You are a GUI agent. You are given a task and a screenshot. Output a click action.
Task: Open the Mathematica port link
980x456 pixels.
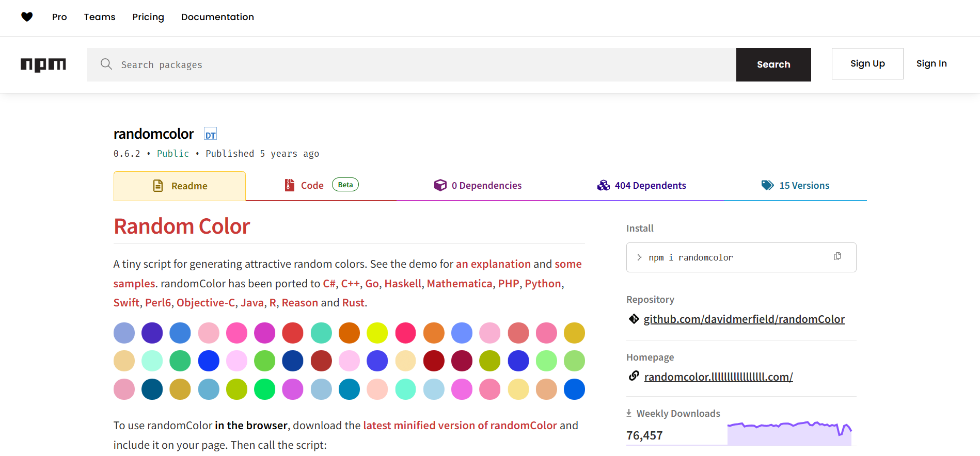click(x=460, y=284)
